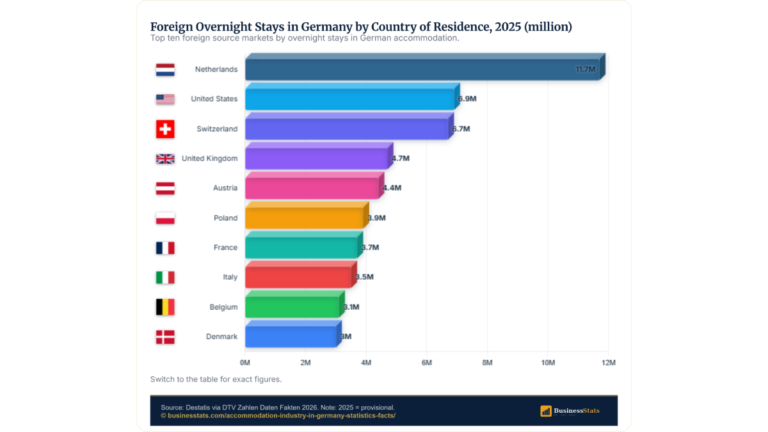
Task: Click the Denmark flag icon
Action: pos(165,337)
